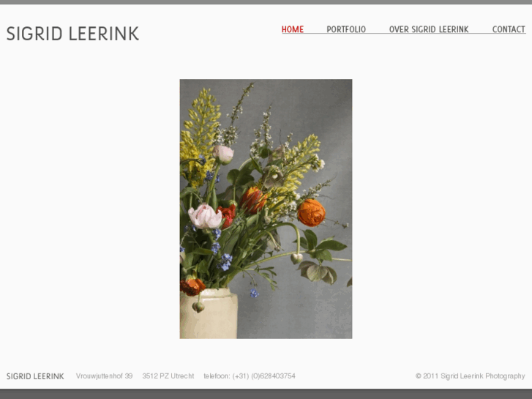Click the orange-red tulip in bouquet center

pos(252,200)
